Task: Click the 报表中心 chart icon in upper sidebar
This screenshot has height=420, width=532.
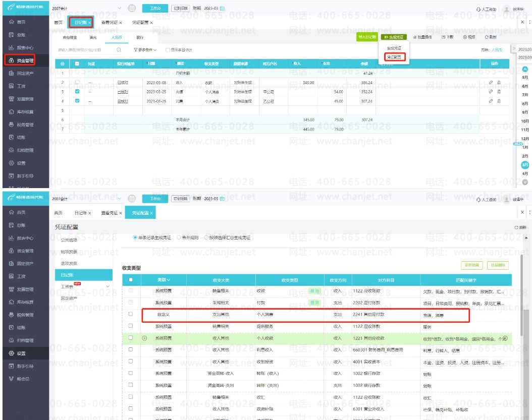Action: [11, 48]
